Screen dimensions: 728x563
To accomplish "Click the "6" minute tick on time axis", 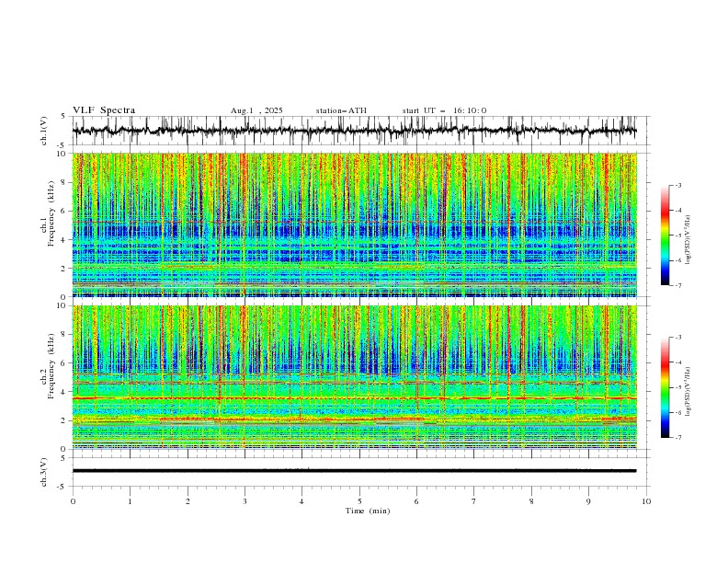I will (416, 501).
